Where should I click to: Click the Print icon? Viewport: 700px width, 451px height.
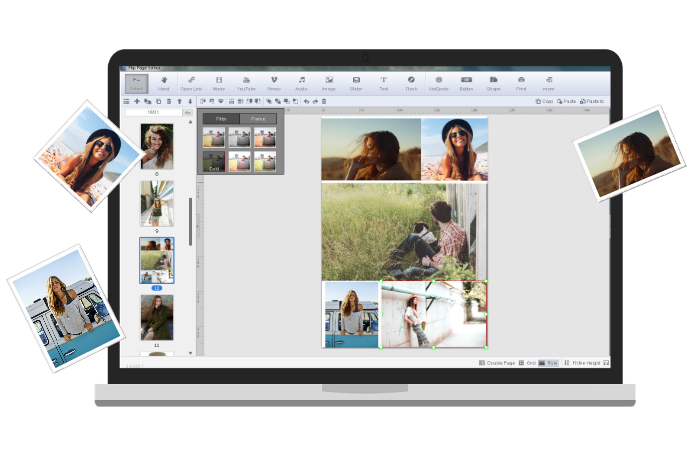521,82
